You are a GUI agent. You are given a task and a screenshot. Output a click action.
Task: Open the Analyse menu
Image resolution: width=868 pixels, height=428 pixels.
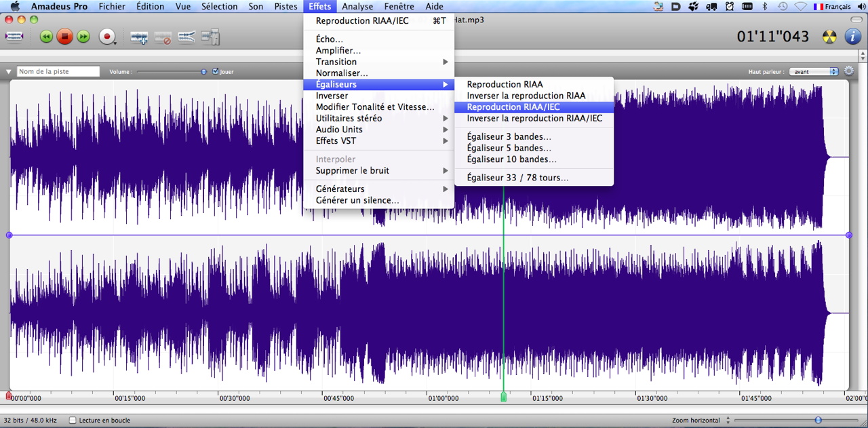point(357,6)
